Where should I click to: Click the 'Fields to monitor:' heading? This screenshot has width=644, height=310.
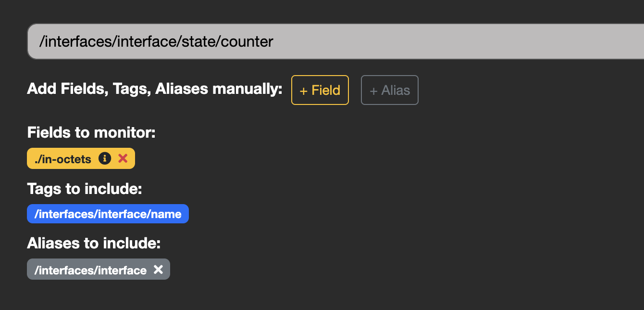(91, 132)
